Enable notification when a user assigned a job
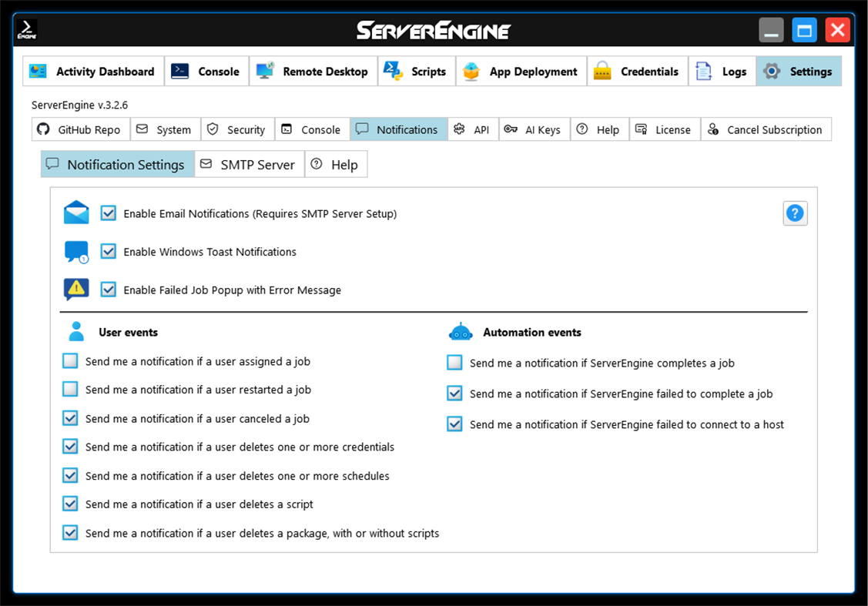This screenshot has width=868, height=606. (x=70, y=360)
